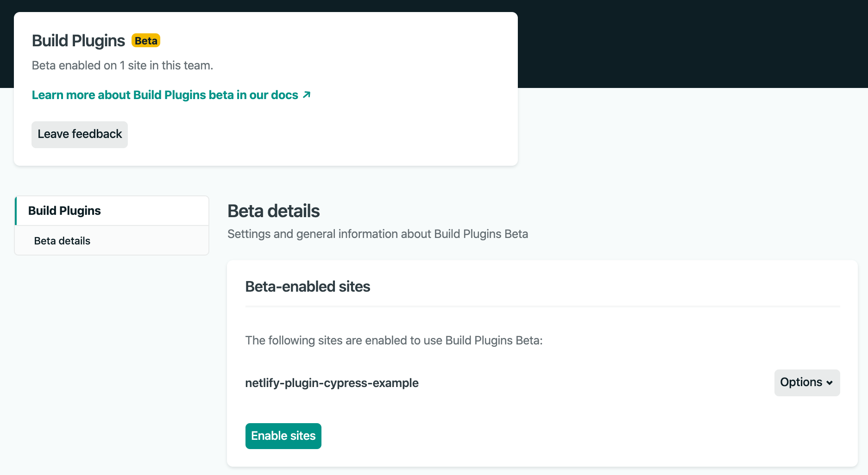868x475 pixels.
Task: Click the netlify-plugin-cypress-example site name
Action: coord(332,383)
